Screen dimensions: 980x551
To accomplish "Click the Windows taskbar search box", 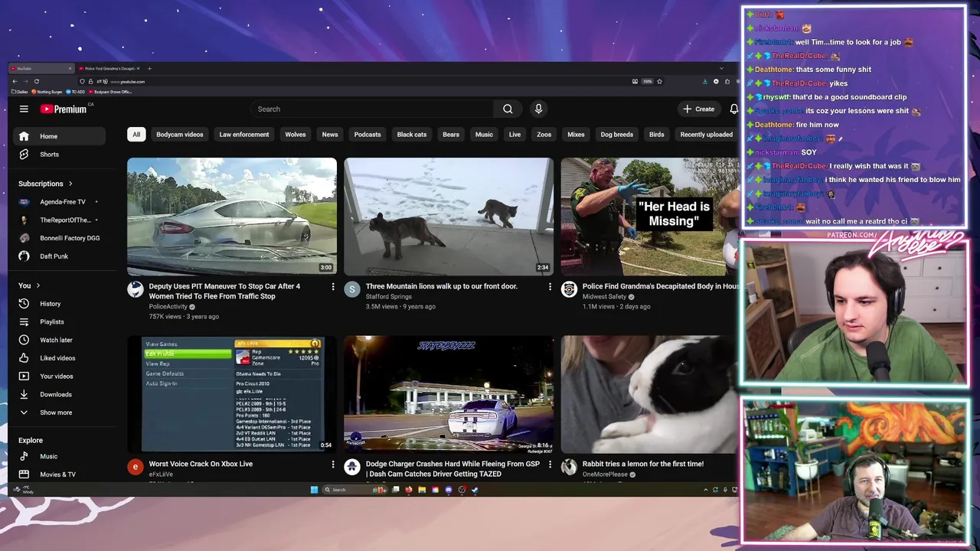I will coord(354,490).
